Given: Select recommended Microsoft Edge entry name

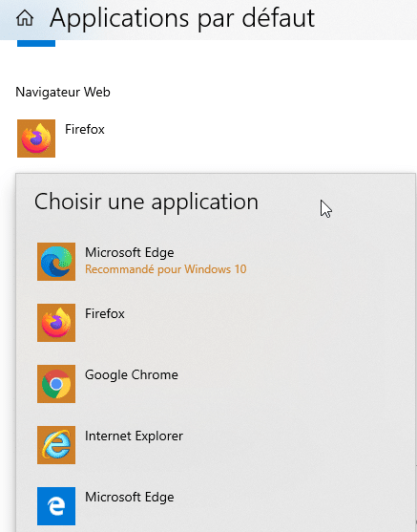Looking at the screenshot, I should click(130, 252).
